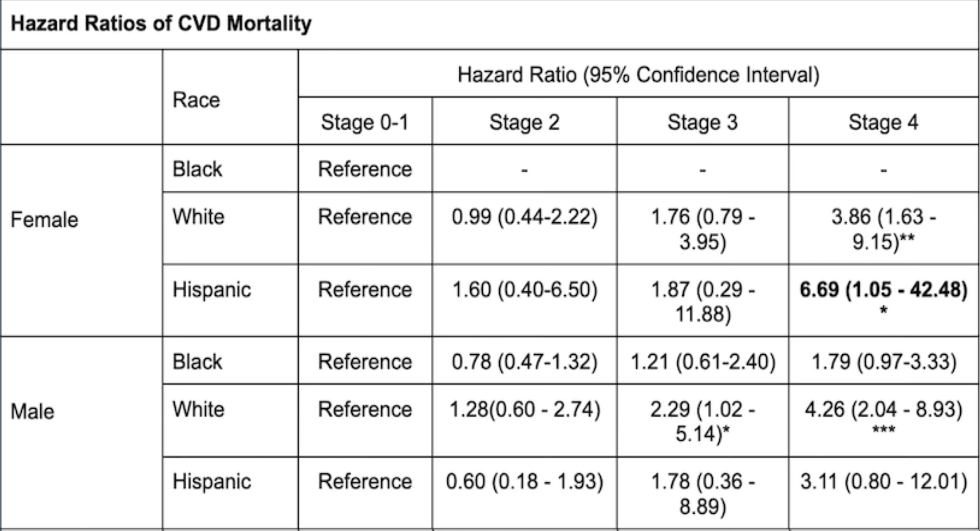The height and width of the screenshot is (531, 980).
Task: Select the Stage 0-1 column header
Action: tap(365, 122)
